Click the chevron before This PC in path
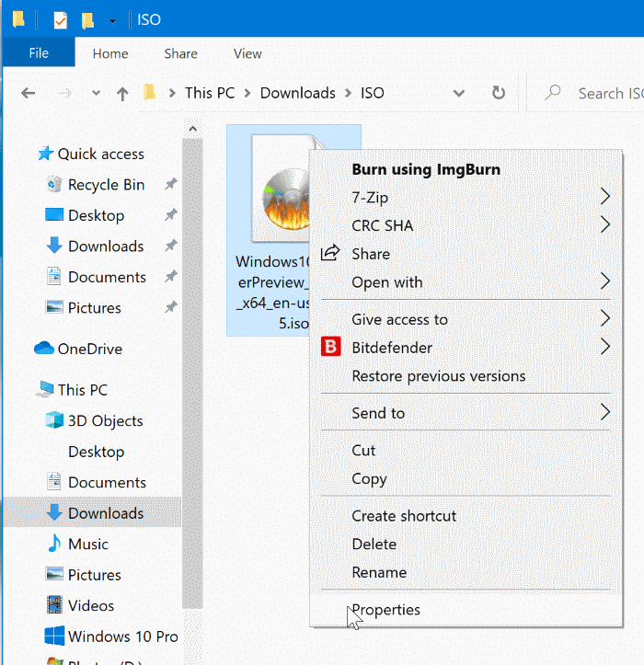The image size is (644, 665). (172, 93)
